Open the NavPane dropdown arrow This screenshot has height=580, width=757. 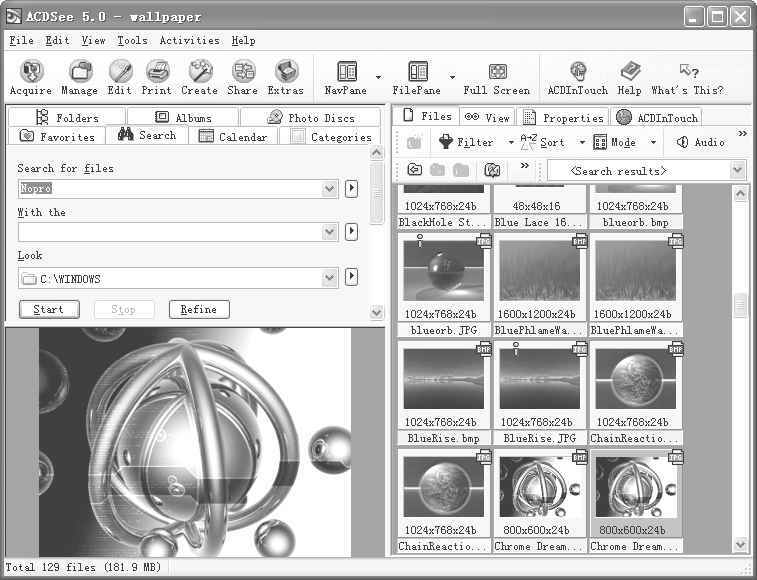pos(378,77)
